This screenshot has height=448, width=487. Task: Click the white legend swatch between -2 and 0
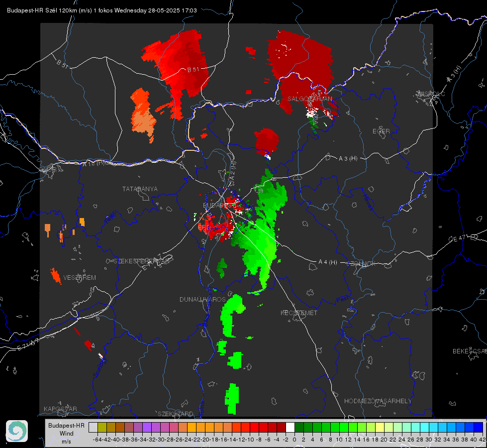290,427
